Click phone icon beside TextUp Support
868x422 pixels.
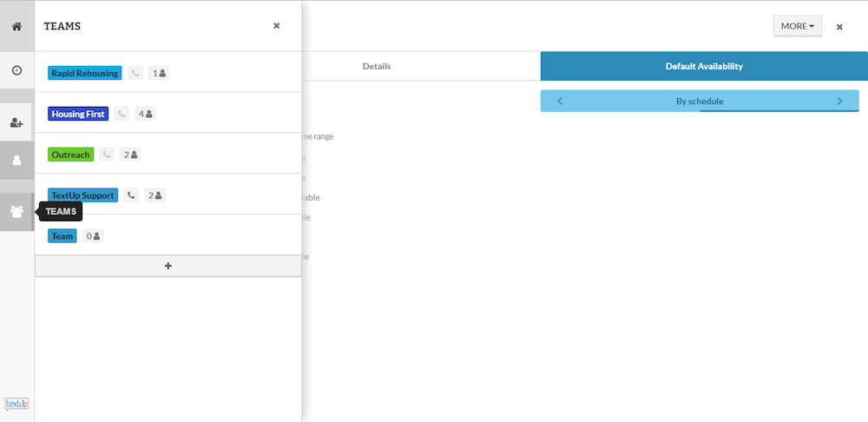coord(131,195)
